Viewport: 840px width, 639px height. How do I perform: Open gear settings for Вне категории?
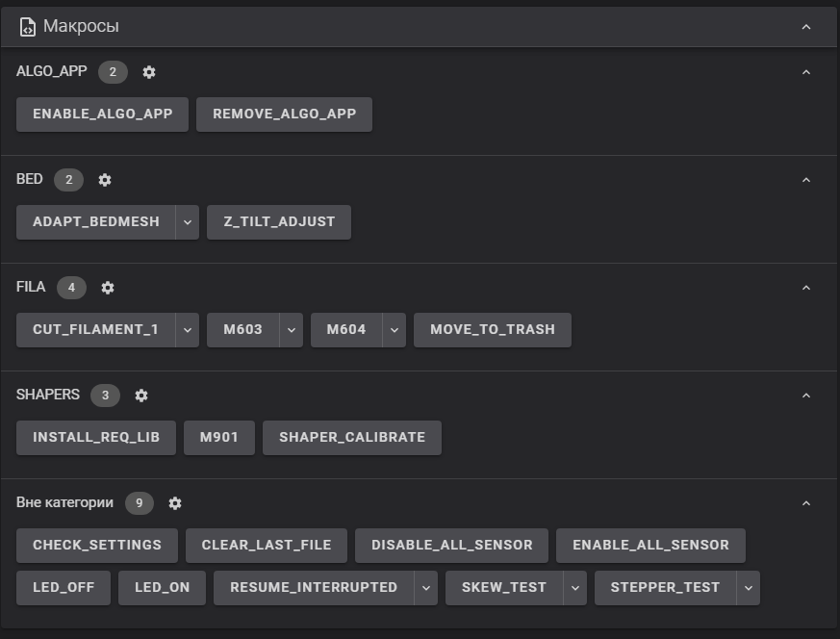point(175,503)
